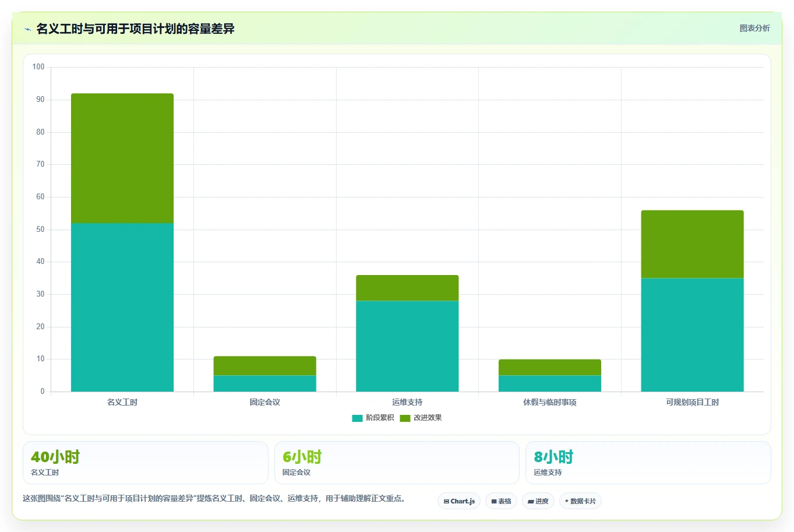Select the Chart.js tag

(459, 501)
